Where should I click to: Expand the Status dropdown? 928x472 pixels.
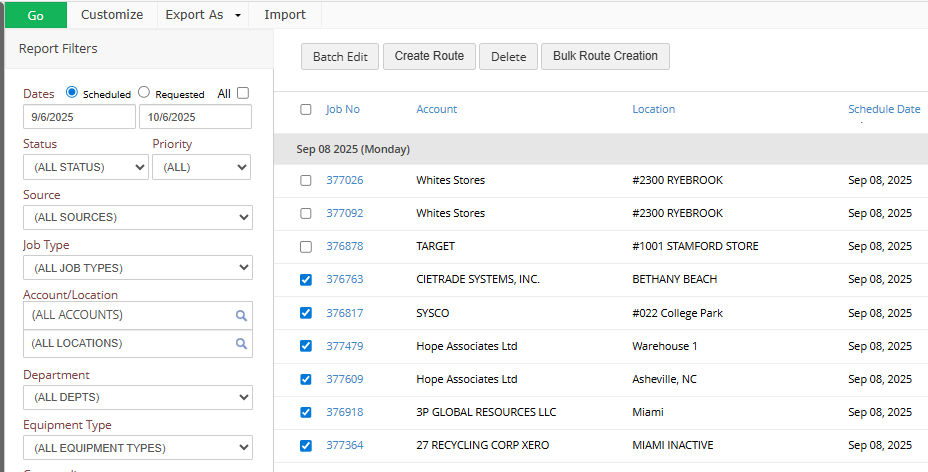(x=85, y=167)
